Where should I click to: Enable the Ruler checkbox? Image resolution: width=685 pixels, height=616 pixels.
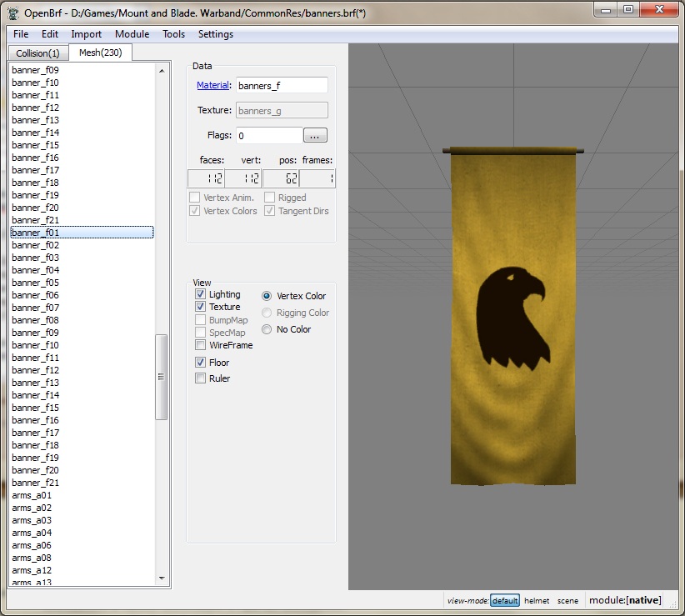pyautogui.click(x=201, y=378)
